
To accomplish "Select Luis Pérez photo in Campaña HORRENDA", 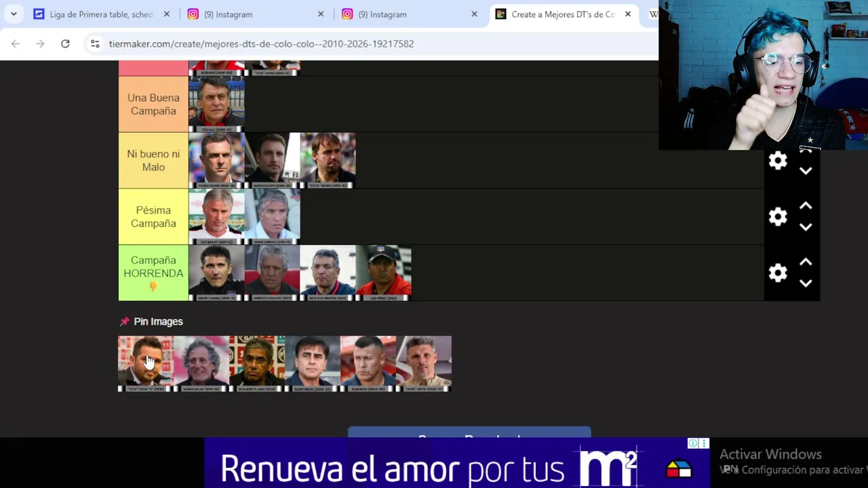I will (x=383, y=273).
